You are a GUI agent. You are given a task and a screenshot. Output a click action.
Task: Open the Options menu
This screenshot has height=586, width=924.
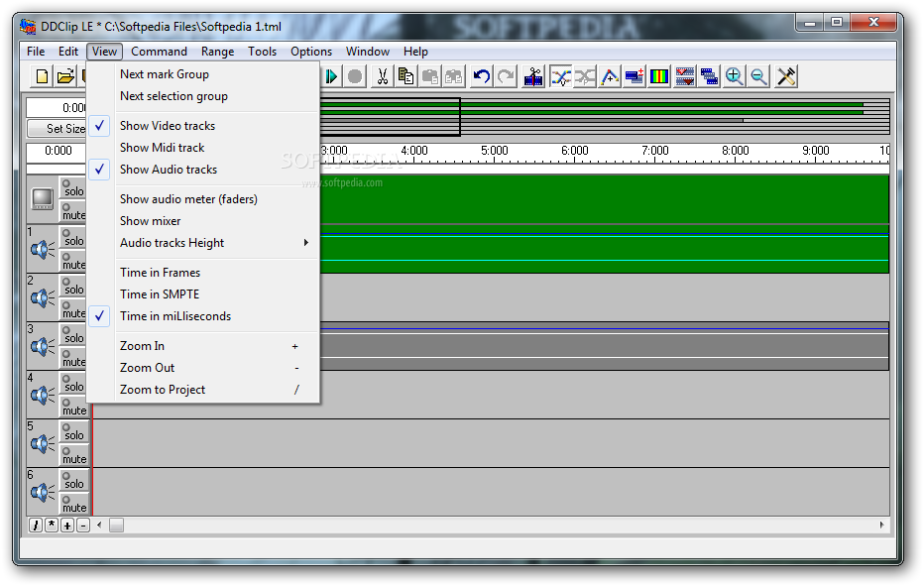click(x=311, y=52)
